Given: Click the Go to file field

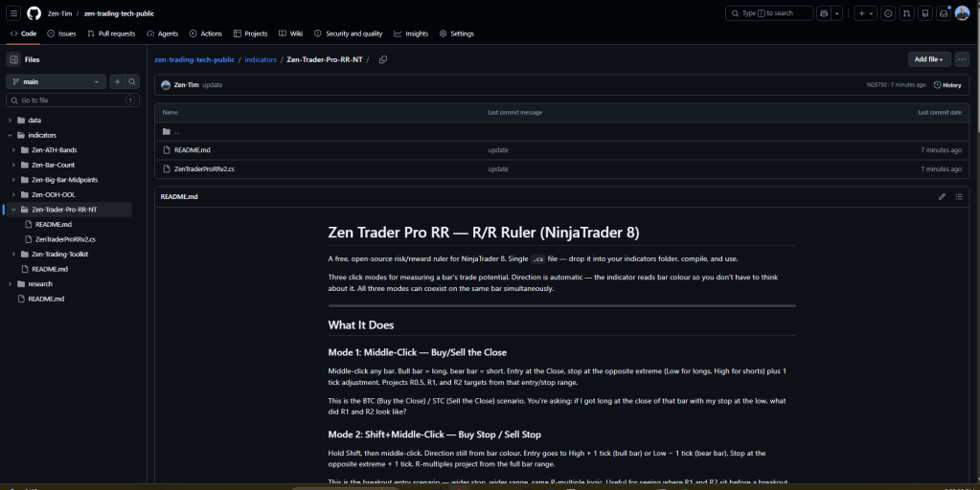Looking at the screenshot, I should [x=73, y=100].
